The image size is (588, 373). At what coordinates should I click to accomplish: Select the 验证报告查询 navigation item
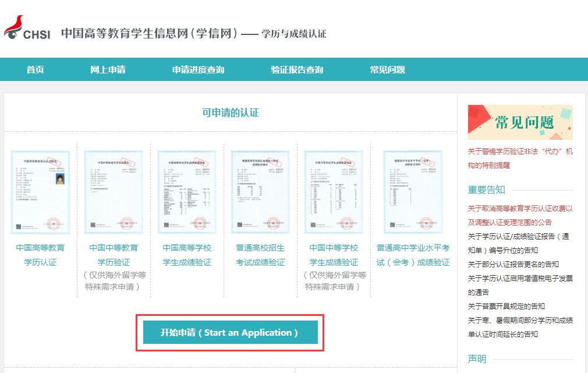point(295,69)
